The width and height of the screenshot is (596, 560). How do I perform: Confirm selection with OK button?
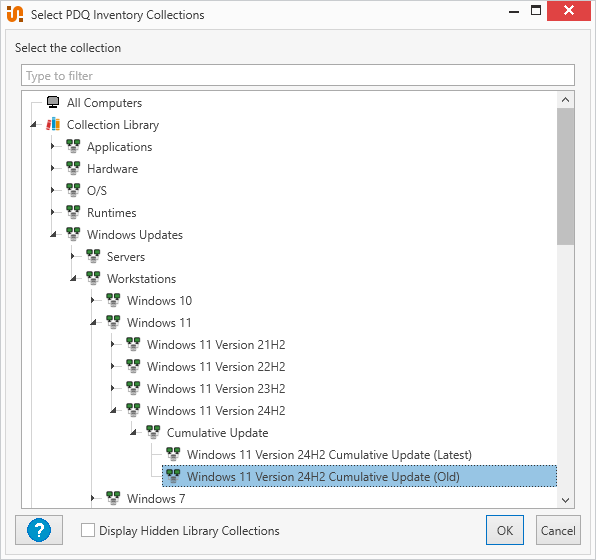504,530
